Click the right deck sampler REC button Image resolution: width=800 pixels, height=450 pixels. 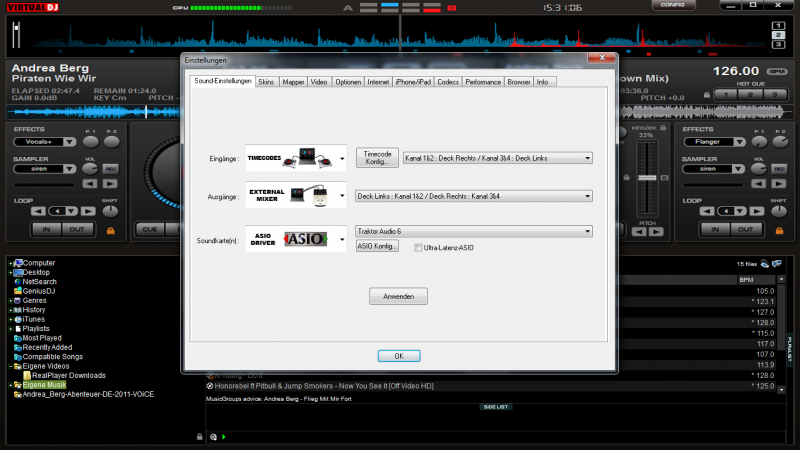pyautogui.click(x=779, y=169)
